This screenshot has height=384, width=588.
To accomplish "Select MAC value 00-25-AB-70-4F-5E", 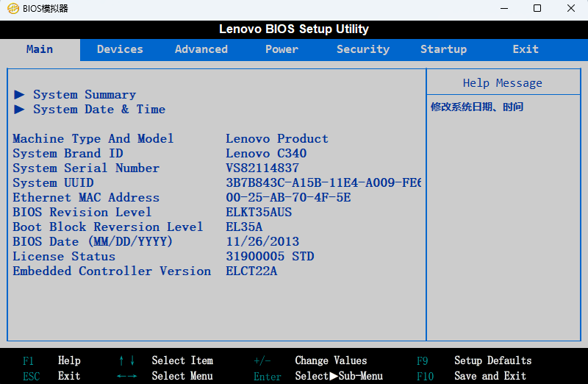I will coord(288,197).
